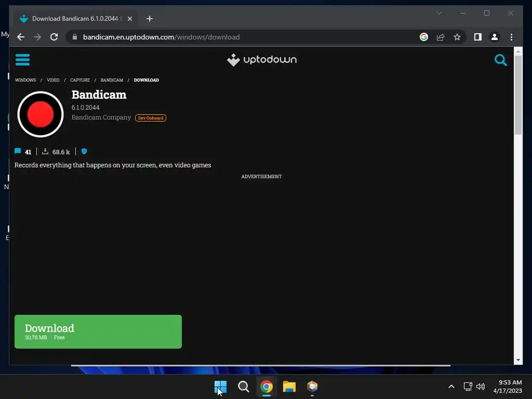This screenshot has height=399, width=532.
Task: Toggle the Chrome side panel icon
Action: coord(478,37)
